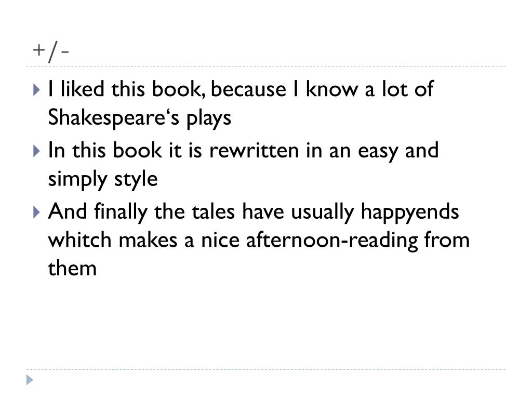Click the arrow bullet before 'In this book'
The height and width of the screenshot is (399, 532).
coord(37,151)
